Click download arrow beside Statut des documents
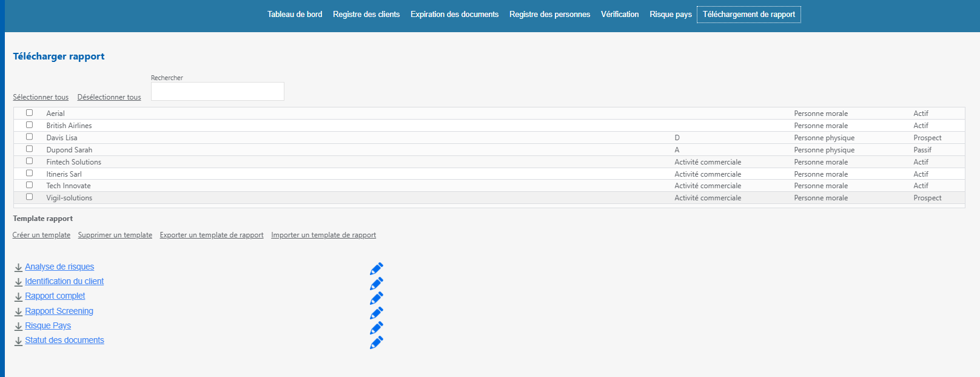 pyautogui.click(x=18, y=341)
